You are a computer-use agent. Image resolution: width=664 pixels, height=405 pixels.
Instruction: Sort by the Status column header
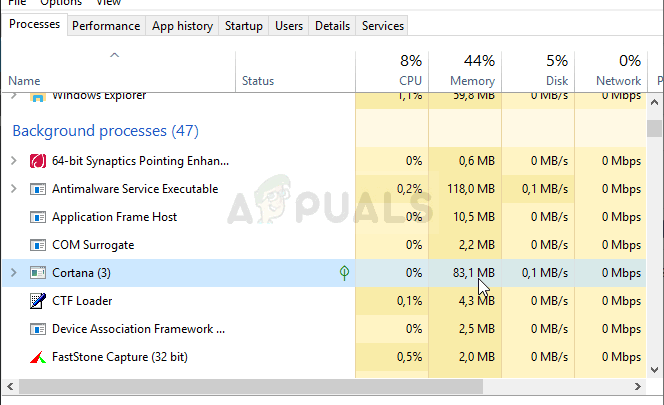(258, 80)
